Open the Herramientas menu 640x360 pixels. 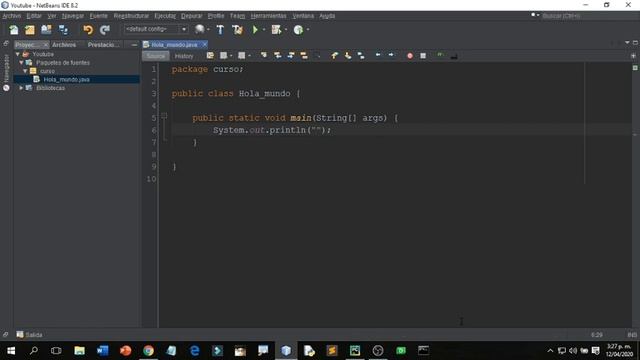pos(268,16)
